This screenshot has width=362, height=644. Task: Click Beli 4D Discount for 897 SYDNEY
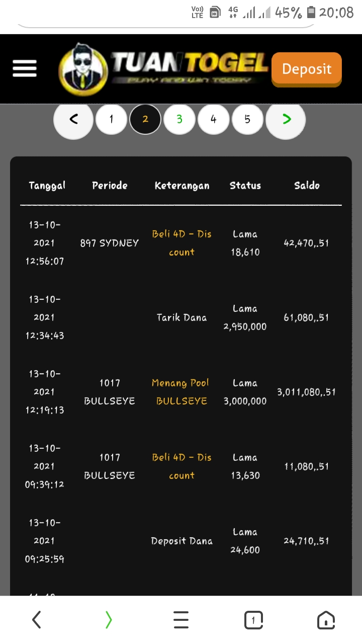click(x=182, y=243)
